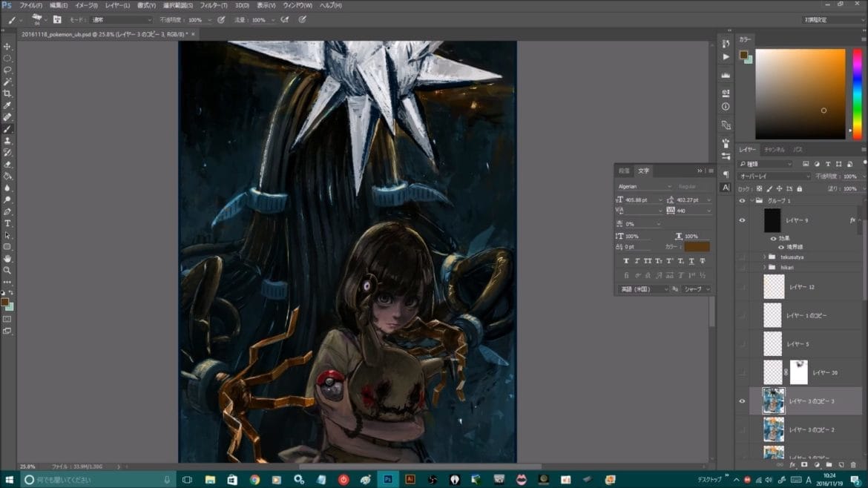Open the brush blending mode dropdown
The image size is (868, 488).
[x=121, y=19]
